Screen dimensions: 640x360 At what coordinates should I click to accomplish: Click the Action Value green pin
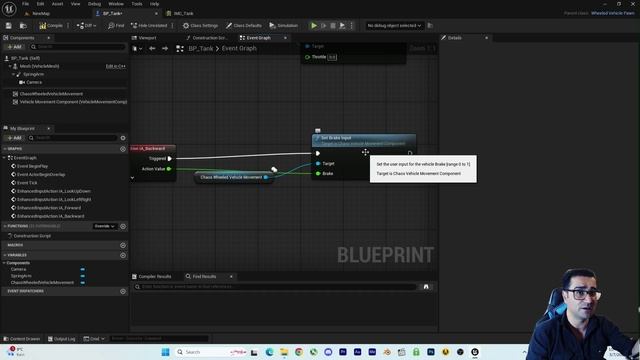click(169, 169)
